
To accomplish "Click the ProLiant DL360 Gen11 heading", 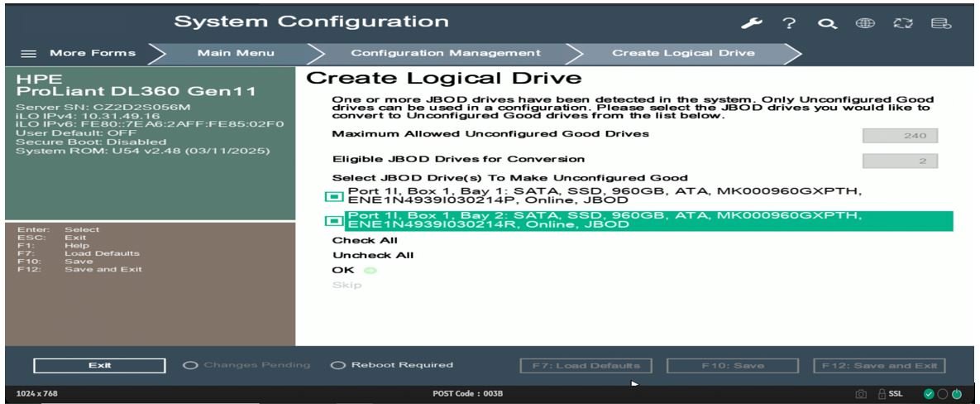I will coord(136,91).
